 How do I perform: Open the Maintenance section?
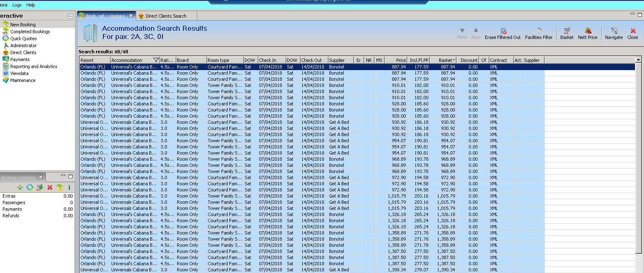click(23, 80)
